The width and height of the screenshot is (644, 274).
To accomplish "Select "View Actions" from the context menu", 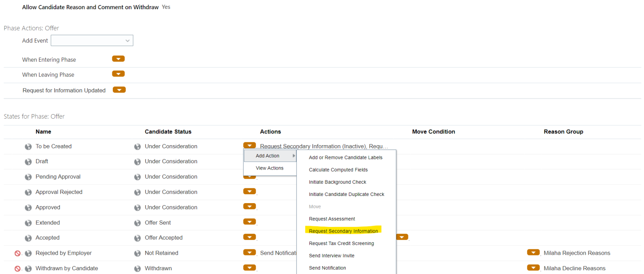I will (270, 168).
